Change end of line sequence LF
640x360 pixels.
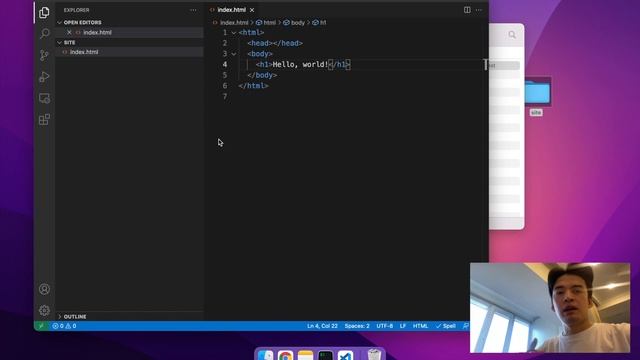click(x=403, y=326)
